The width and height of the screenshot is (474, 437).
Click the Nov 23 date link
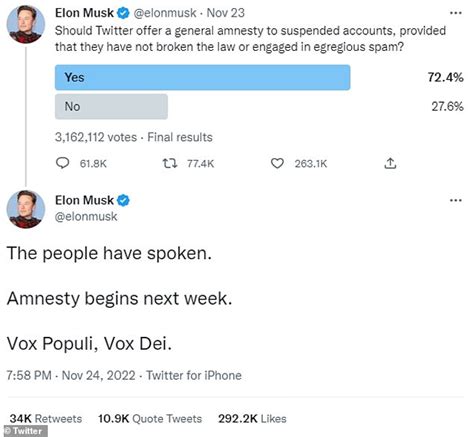(x=226, y=13)
